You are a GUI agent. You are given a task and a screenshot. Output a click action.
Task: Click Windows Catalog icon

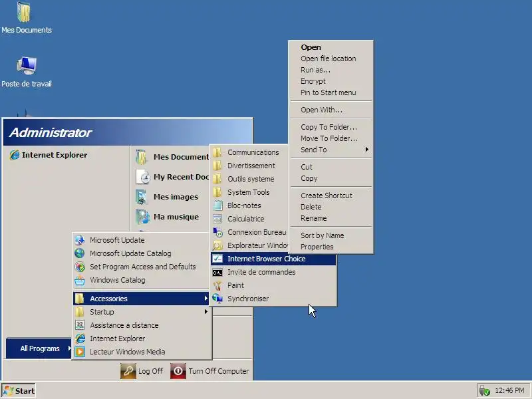80,280
